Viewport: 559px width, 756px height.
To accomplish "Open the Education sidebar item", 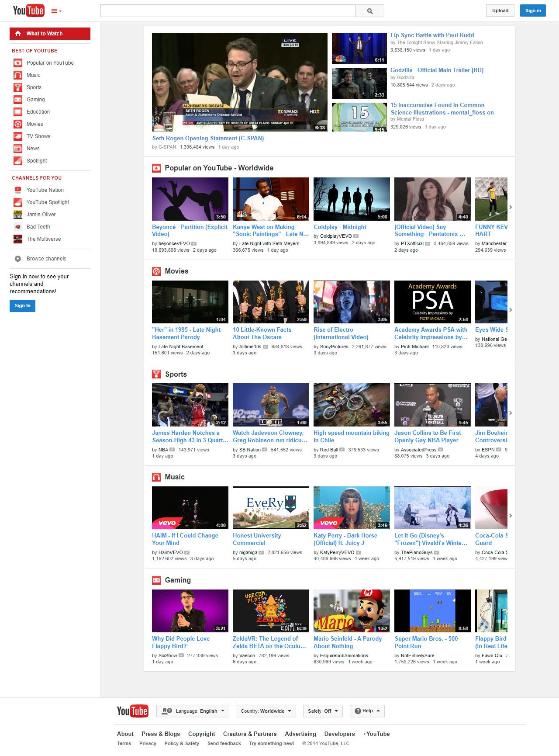I will [50, 112].
